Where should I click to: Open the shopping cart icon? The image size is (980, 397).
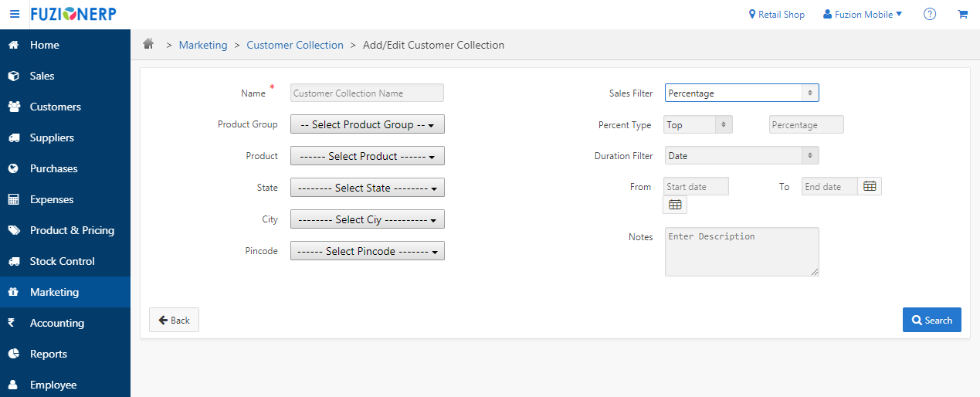click(962, 15)
